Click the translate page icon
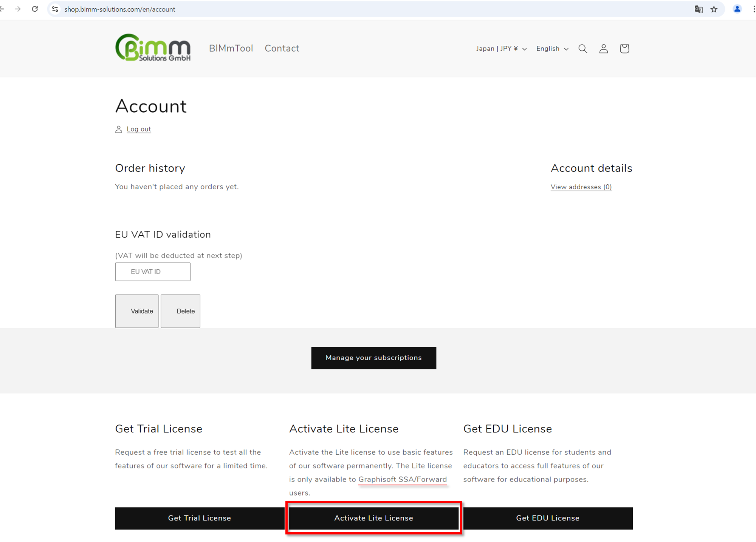 point(699,9)
